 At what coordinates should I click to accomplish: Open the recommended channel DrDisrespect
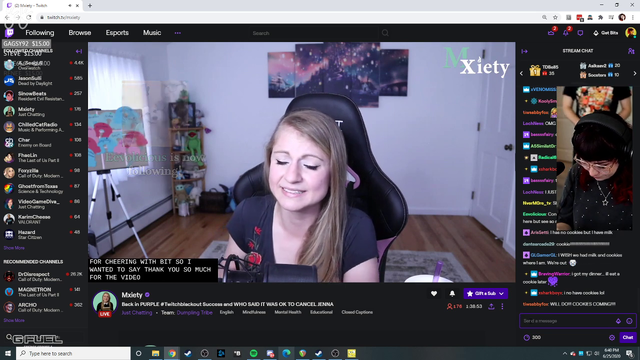click(44, 276)
